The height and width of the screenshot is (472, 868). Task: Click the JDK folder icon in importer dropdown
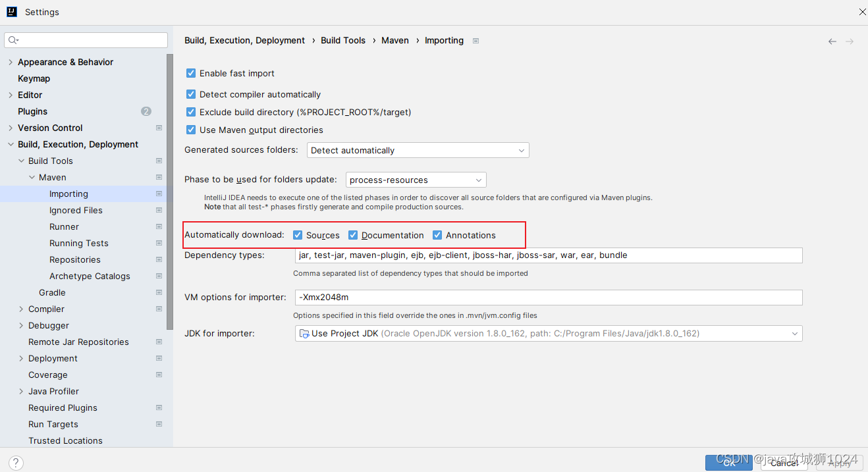[304, 334]
